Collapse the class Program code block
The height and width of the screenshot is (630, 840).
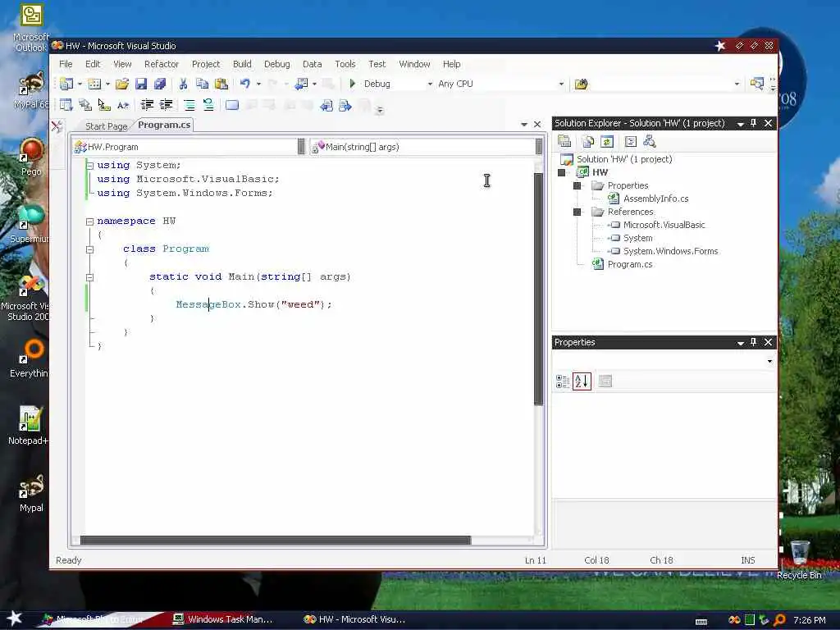(x=90, y=249)
